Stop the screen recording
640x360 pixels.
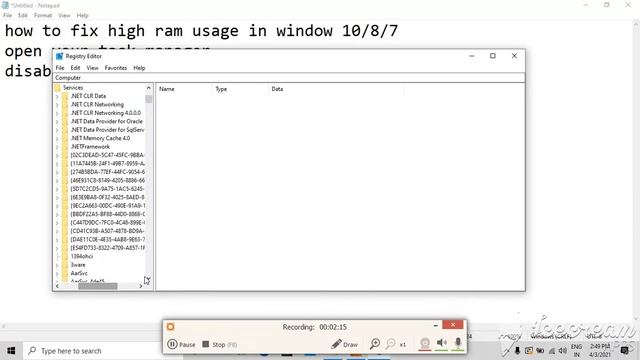pos(220,344)
